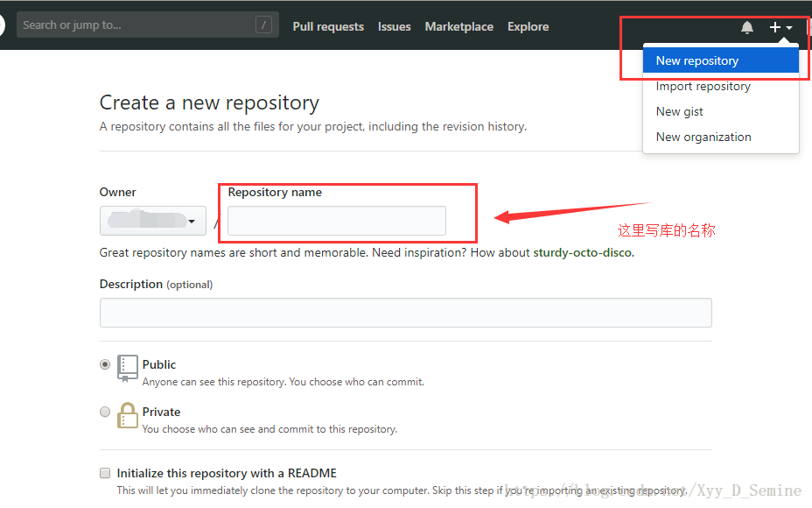Click the public repository book icon
Image resolution: width=812 pixels, height=508 pixels.
(128, 368)
